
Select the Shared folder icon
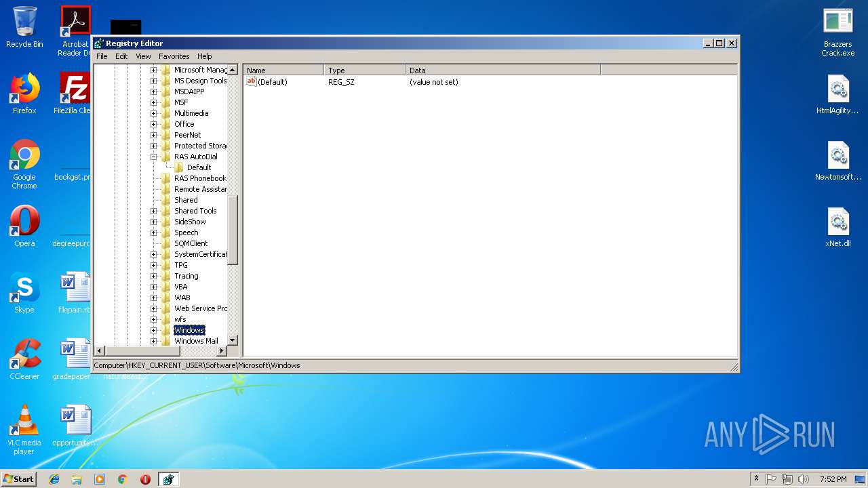point(166,200)
